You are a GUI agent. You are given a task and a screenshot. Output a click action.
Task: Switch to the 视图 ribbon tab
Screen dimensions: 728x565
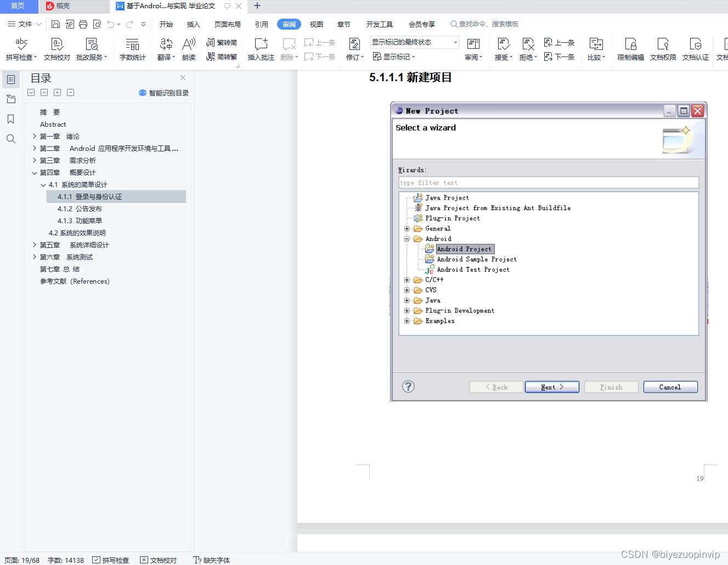click(x=317, y=24)
